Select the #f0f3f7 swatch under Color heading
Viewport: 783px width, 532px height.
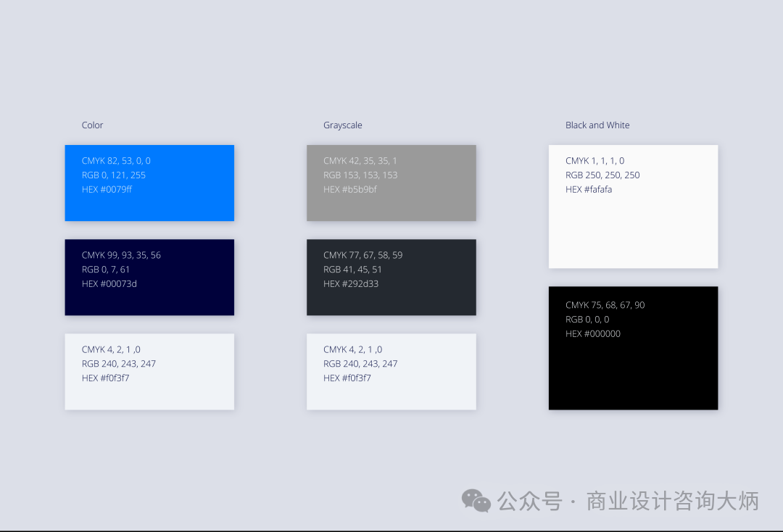[149, 372]
